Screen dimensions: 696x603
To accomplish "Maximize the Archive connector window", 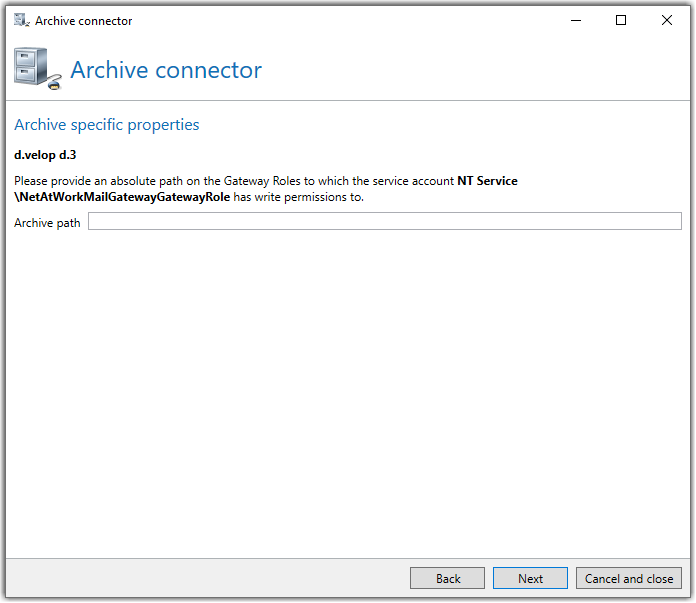I will [x=621, y=20].
